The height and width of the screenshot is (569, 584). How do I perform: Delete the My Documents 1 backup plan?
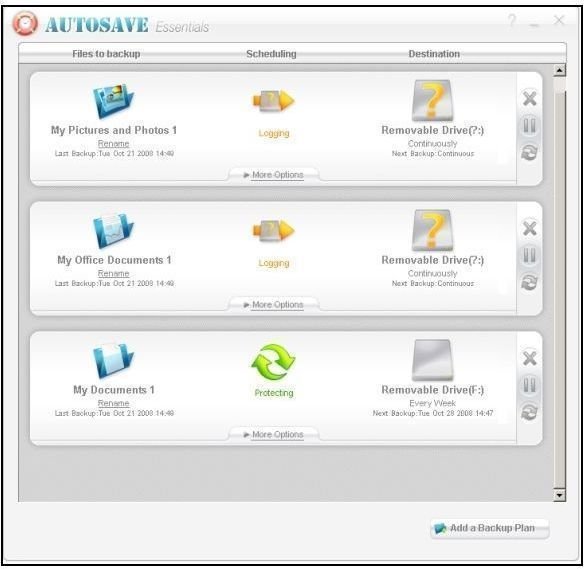click(x=529, y=358)
